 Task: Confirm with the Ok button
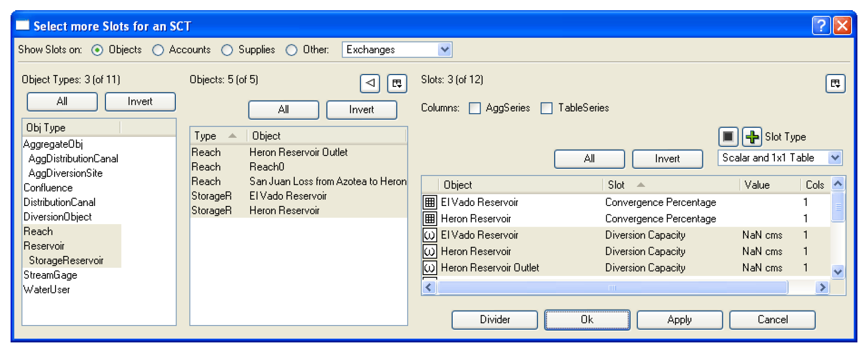pos(587,320)
